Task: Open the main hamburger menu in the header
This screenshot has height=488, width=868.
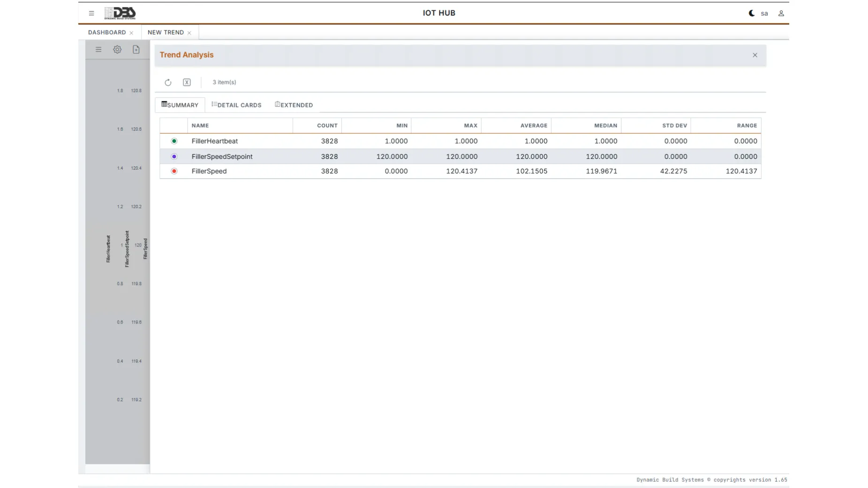Action: (x=91, y=13)
